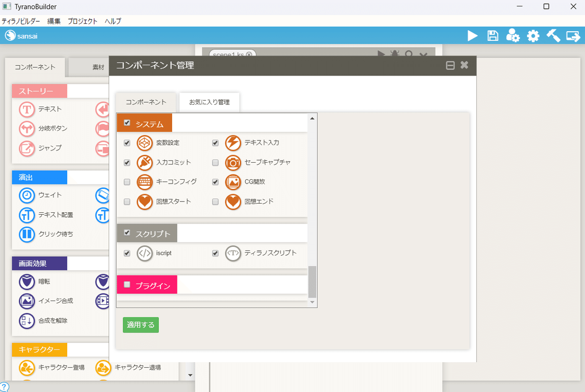The image size is (585, 392).
Task: Click the セーブキャプチャ camera icon
Action: (233, 163)
